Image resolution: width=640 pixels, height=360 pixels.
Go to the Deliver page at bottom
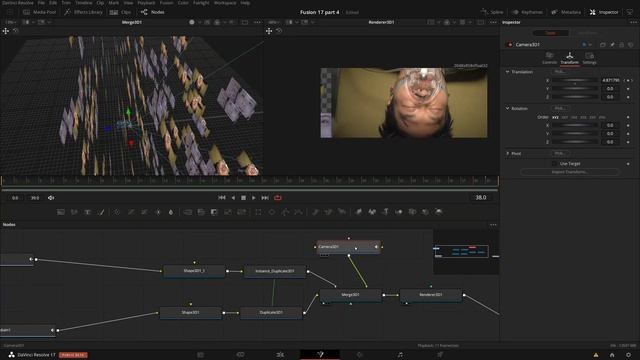click(440, 355)
